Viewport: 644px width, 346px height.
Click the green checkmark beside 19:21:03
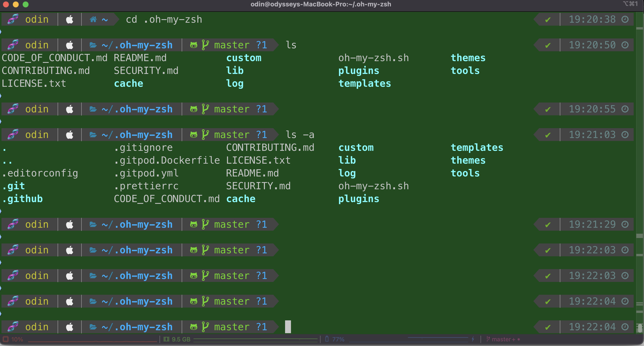tap(548, 135)
